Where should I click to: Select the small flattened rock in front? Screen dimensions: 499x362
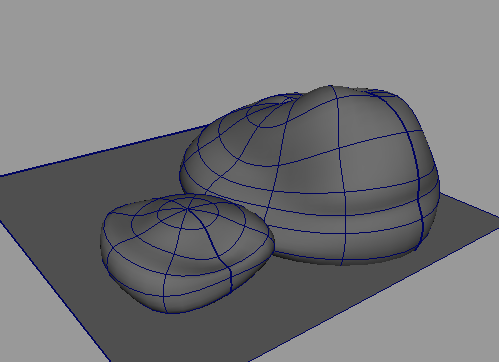pos(187,253)
